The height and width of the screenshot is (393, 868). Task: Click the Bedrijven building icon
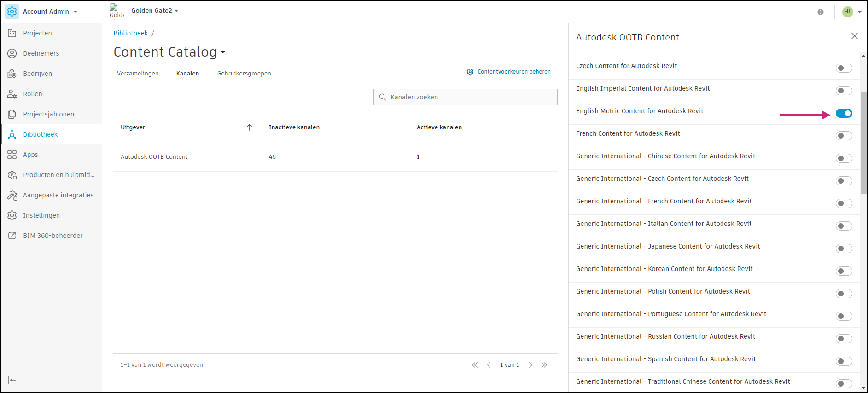tap(12, 74)
